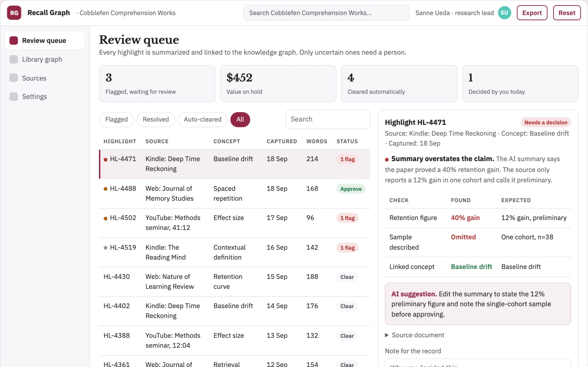The image size is (588, 367).
Task: Focus the Search Cobblefen Comprehension Works field
Action: (326, 13)
